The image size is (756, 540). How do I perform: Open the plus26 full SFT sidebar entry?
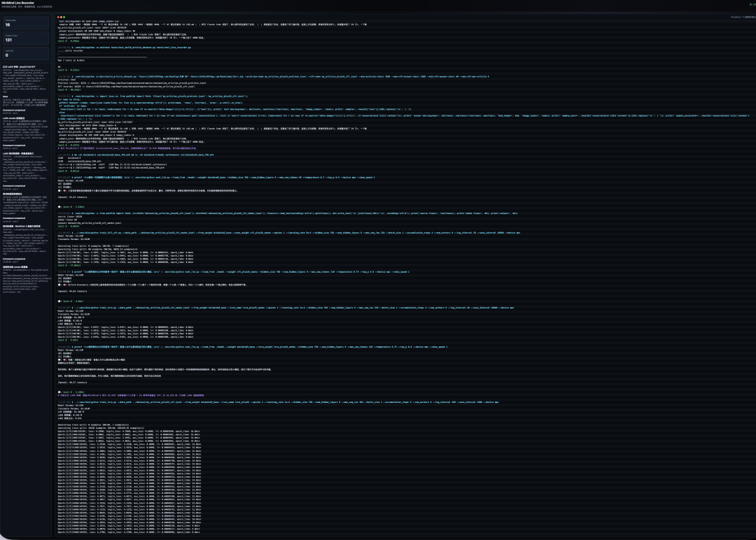[x=25, y=78]
